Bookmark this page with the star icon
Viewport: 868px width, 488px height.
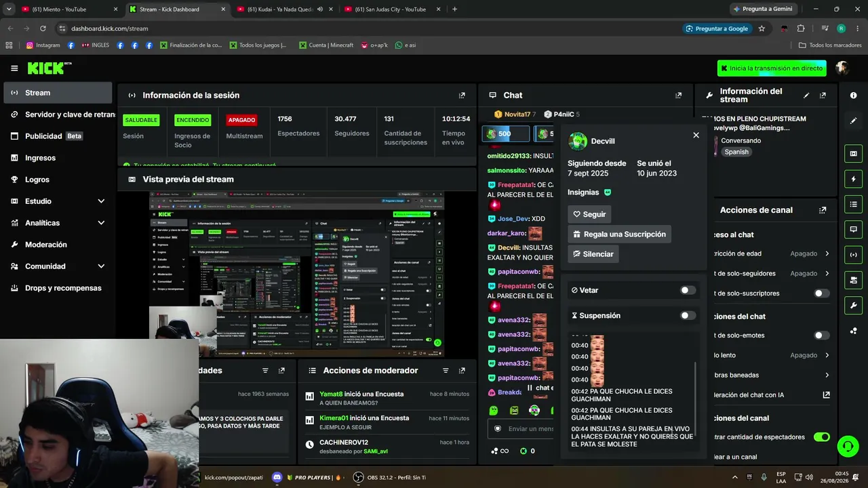coord(762,28)
